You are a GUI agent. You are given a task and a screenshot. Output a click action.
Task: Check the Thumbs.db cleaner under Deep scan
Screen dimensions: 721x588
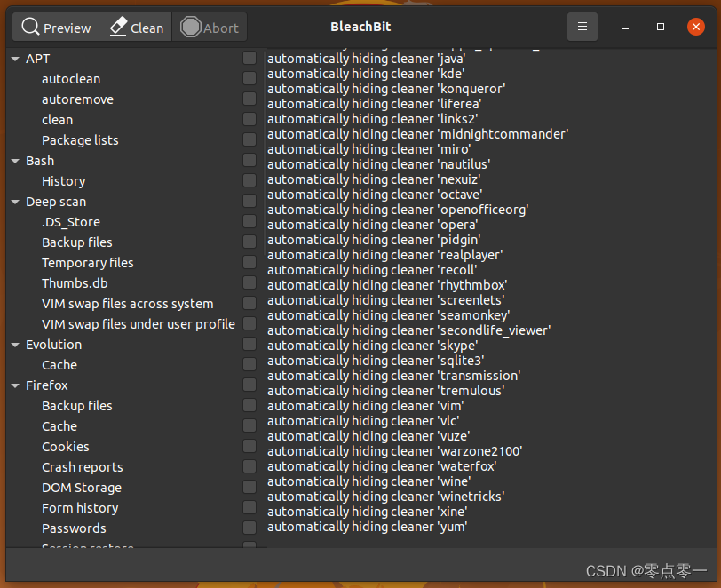pos(250,282)
